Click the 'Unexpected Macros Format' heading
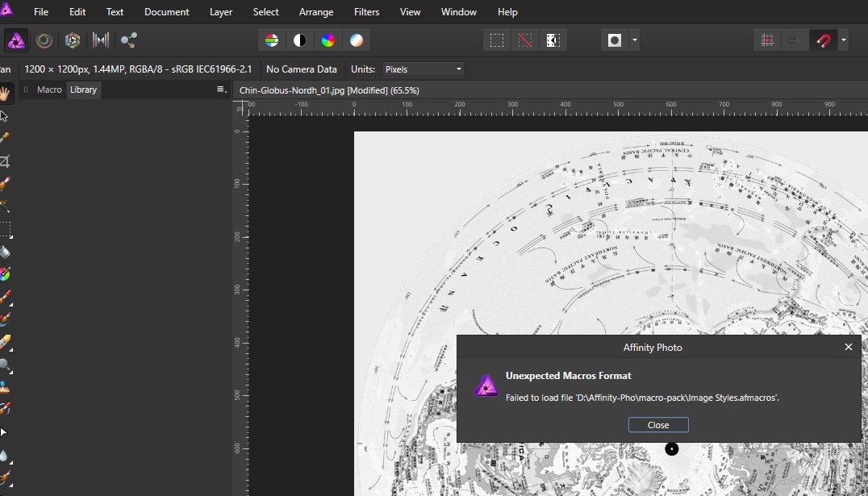This screenshot has height=496, width=868. tap(569, 376)
